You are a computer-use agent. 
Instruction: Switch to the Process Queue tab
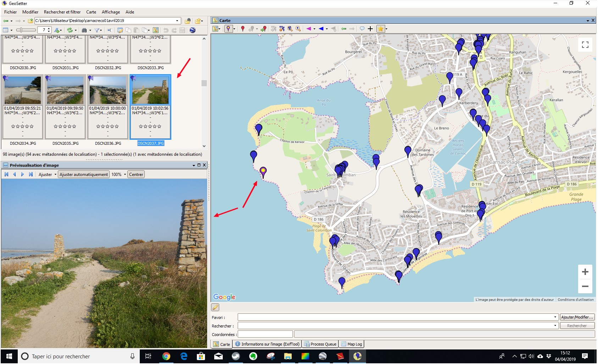[x=320, y=344]
